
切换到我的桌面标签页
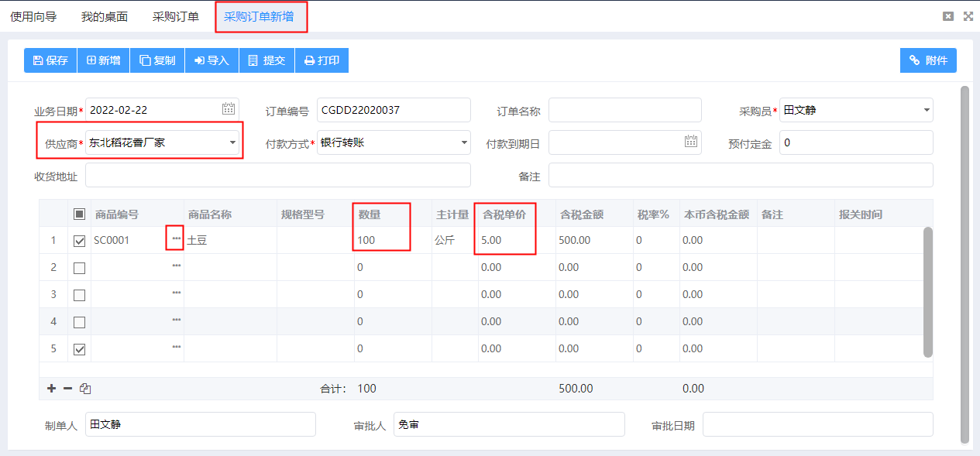pyautogui.click(x=104, y=15)
